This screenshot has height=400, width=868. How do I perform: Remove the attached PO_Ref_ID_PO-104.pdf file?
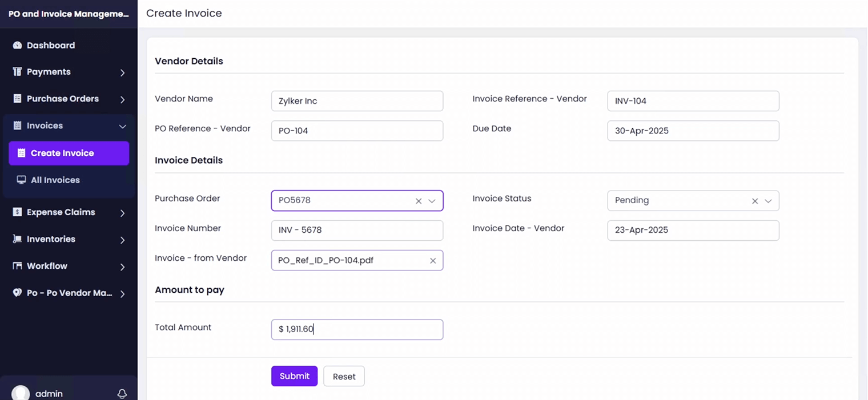(433, 260)
